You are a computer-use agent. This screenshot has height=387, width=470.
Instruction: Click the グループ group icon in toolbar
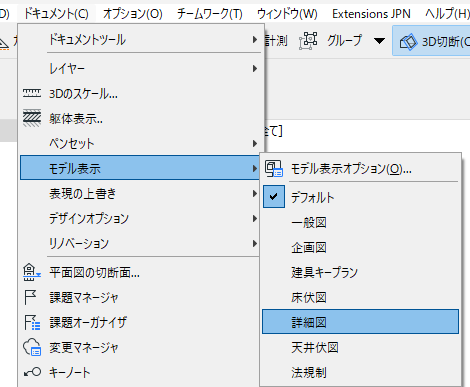308,41
